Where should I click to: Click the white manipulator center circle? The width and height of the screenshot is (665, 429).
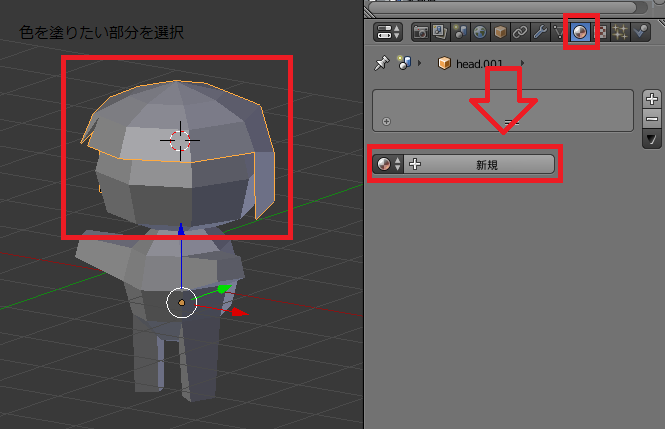(182, 302)
